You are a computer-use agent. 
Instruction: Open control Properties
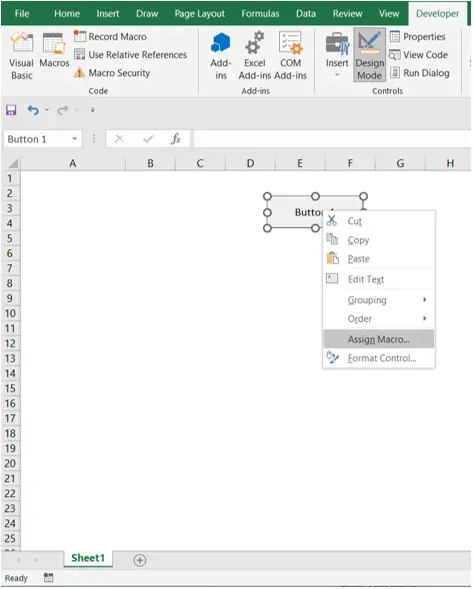(x=418, y=36)
